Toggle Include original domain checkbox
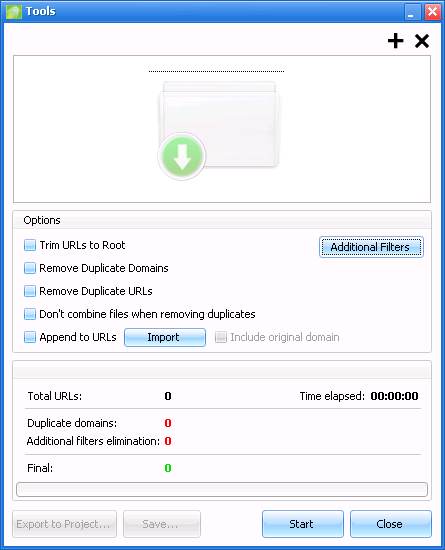The image size is (445, 550). click(x=221, y=337)
